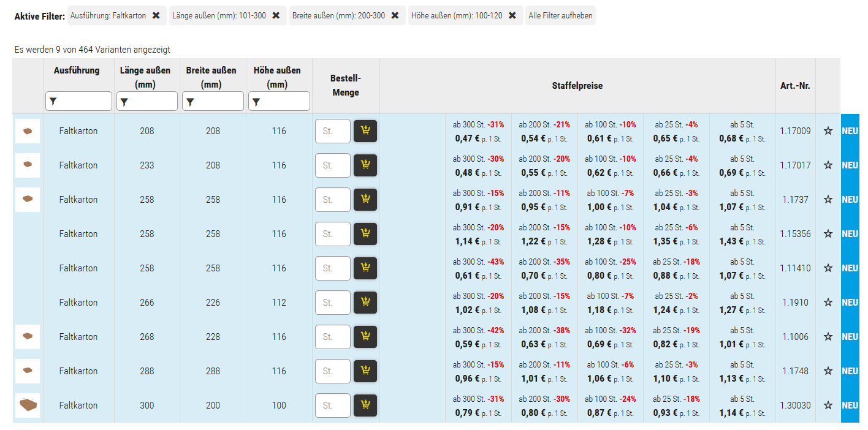Open Breite außen column filter
The width and height of the screenshot is (868, 430).
pyautogui.click(x=213, y=101)
